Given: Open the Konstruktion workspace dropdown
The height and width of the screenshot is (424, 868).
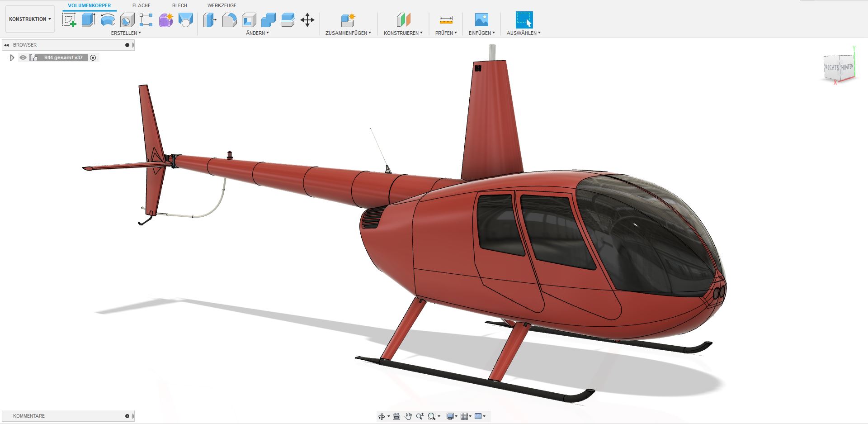Looking at the screenshot, I should coord(30,19).
